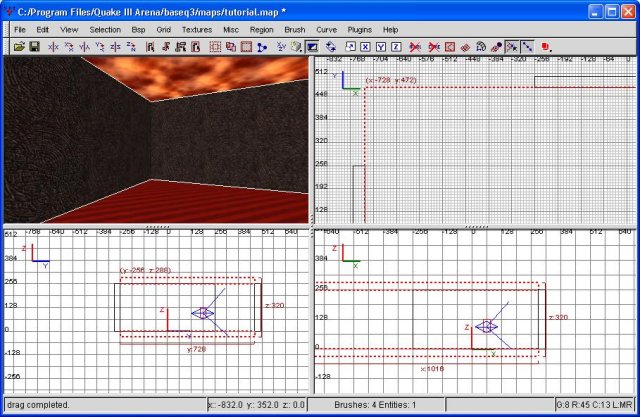
Task: Flip selection along the Z axis
Action: tap(115, 47)
